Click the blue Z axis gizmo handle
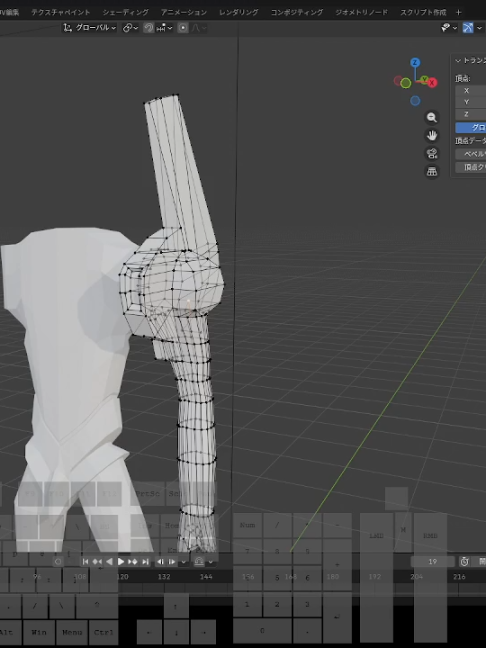The width and height of the screenshot is (486, 648). click(x=415, y=62)
